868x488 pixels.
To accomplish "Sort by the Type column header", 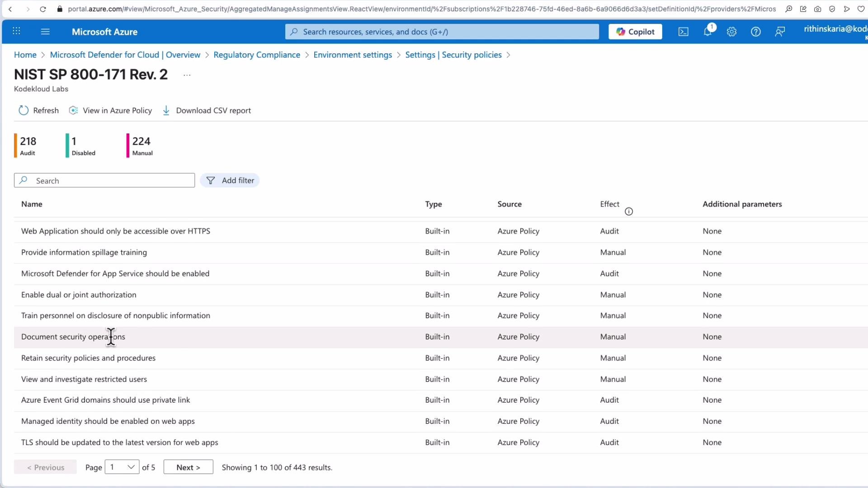I will [434, 204].
